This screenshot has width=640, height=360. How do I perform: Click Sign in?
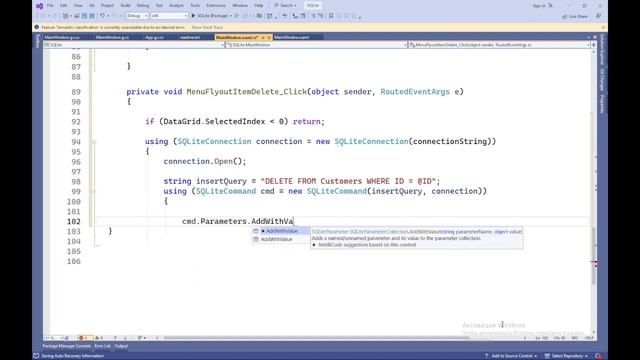tap(539, 6)
